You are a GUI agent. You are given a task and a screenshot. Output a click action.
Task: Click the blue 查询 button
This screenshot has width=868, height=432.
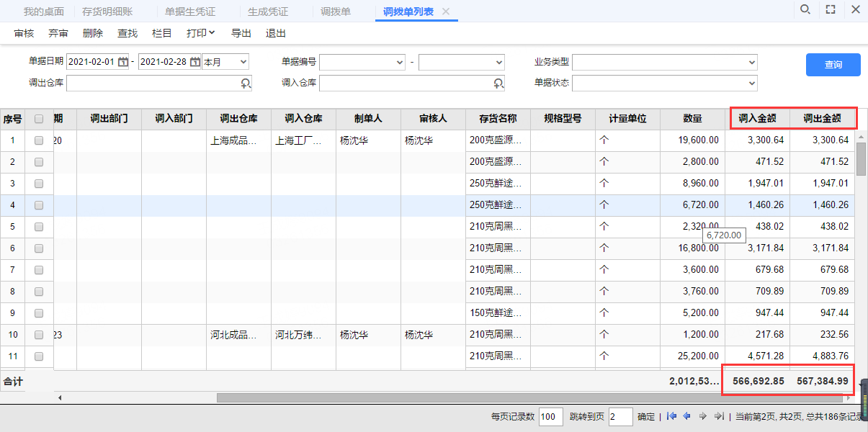(x=833, y=64)
